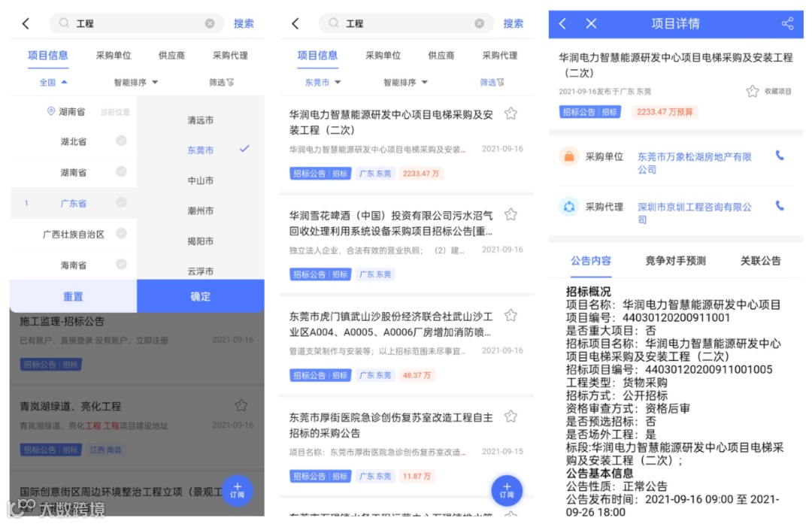Switch to 竞争对手预测 tab
The image size is (812, 524).
coord(675,260)
